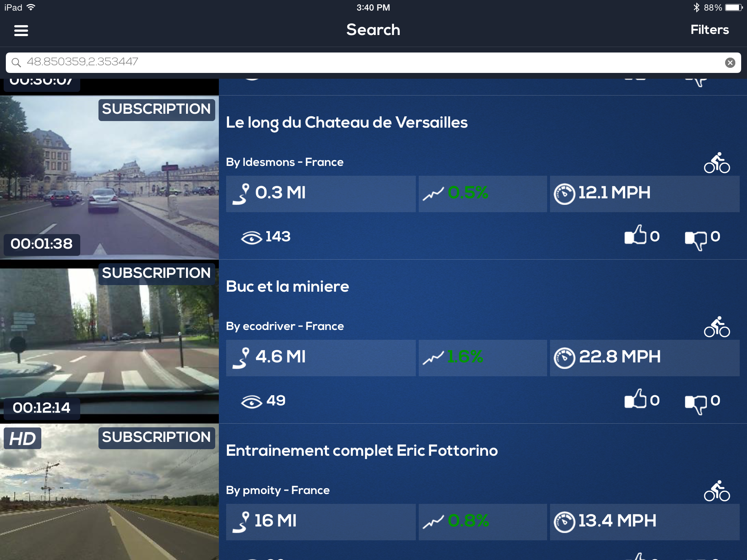The width and height of the screenshot is (747, 560).
Task: Tap speedometer icon beside 13.4 MPH
Action: [x=564, y=522]
